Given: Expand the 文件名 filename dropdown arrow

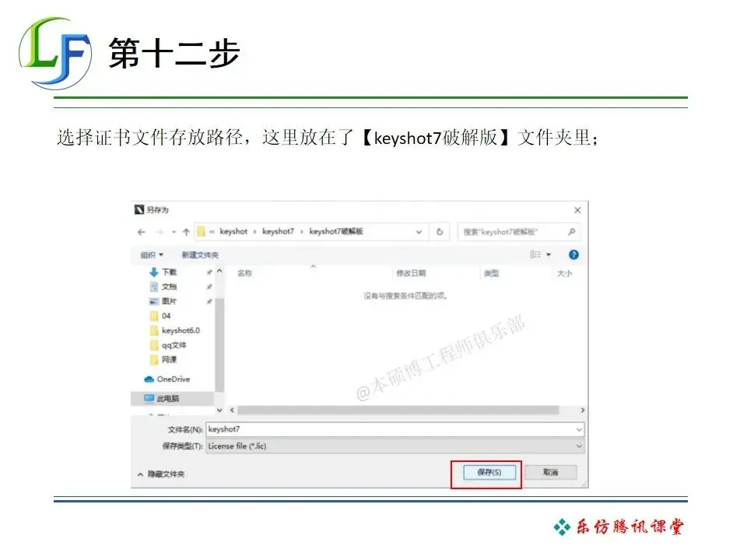Looking at the screenshot, I should click(x=579, y=429).
